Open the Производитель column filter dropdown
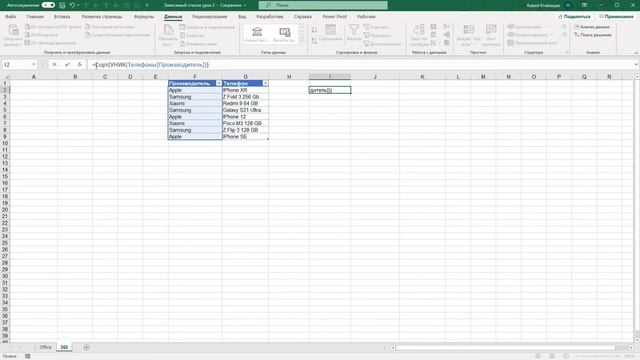This screenshot has width=640, height=360. click(x=218, y=83)
